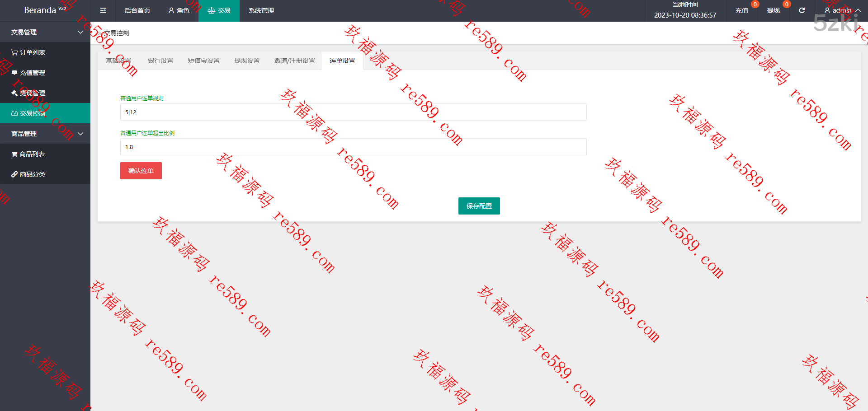Click the hamburger menu collapse icon

(x=103, y=10)
